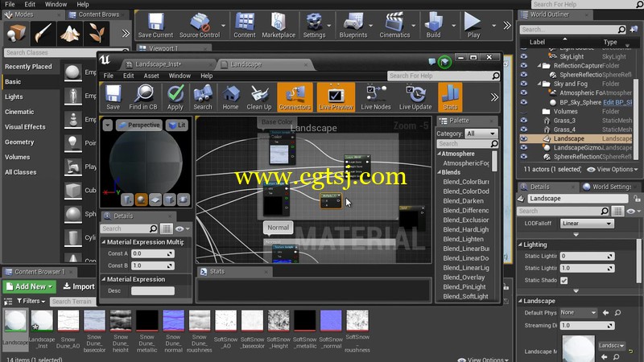Open the Perspective view dropdown in preview
The width and height of the screenshot is (644, 362).
pyautogui.click(x=138, y=125)
